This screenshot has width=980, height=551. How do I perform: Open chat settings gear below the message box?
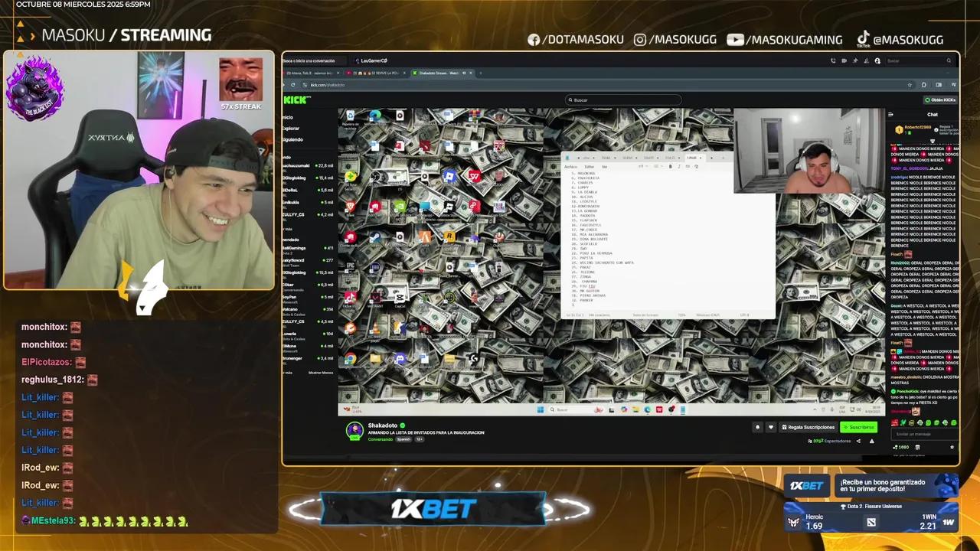click(x=952, y=447)
